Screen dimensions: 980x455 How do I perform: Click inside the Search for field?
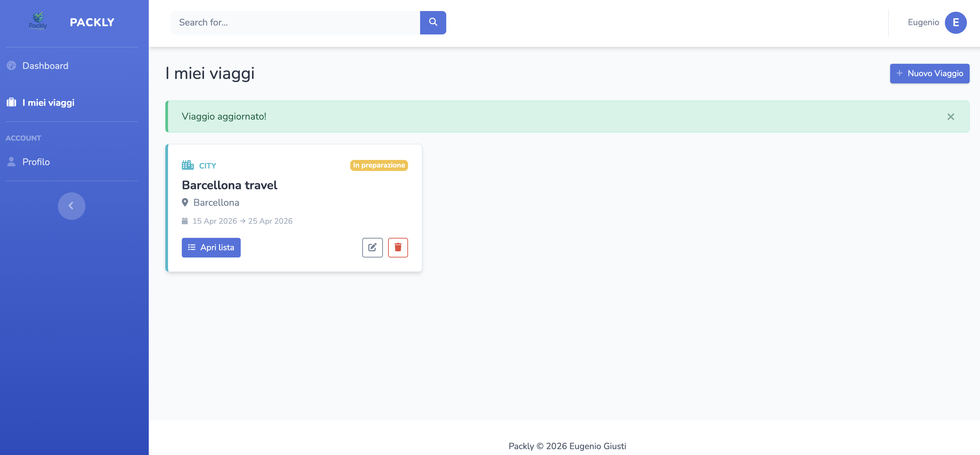[x=293, y=22]
